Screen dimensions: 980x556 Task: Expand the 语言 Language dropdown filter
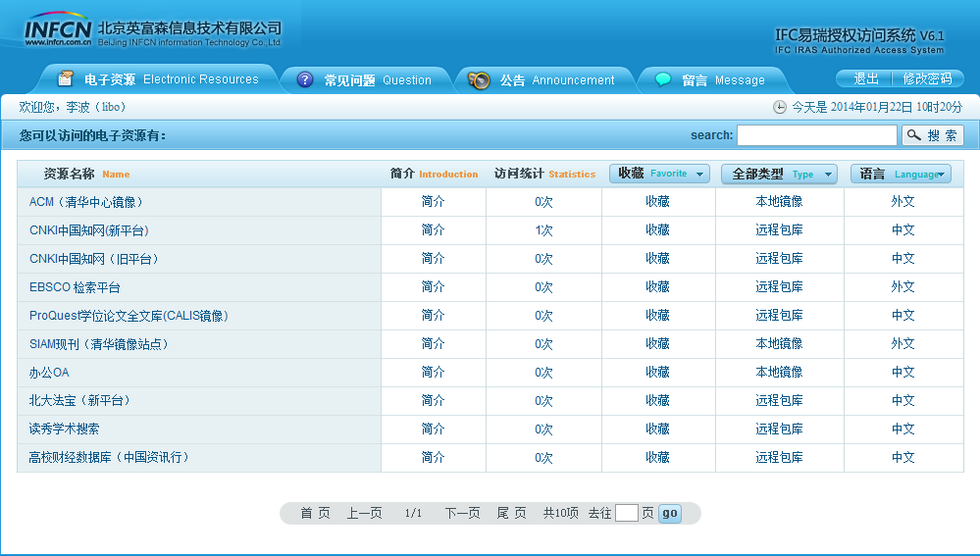coord(901,174)
